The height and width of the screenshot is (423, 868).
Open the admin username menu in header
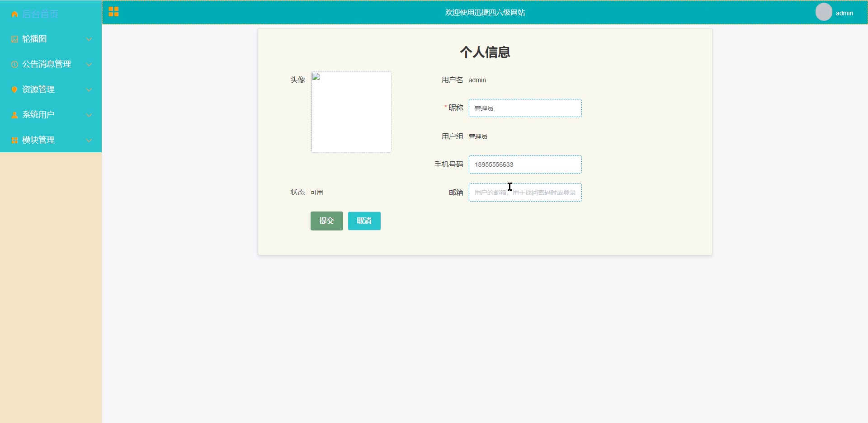point(844,13)
